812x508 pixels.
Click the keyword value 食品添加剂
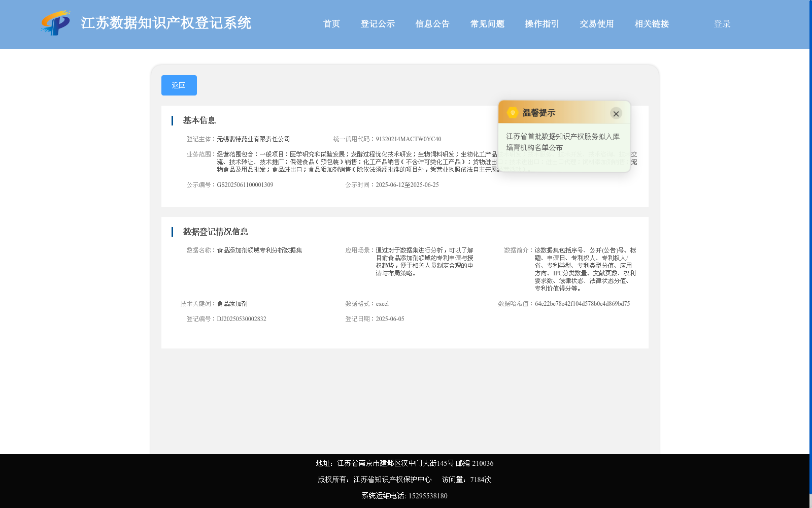[x=232, y=304]
